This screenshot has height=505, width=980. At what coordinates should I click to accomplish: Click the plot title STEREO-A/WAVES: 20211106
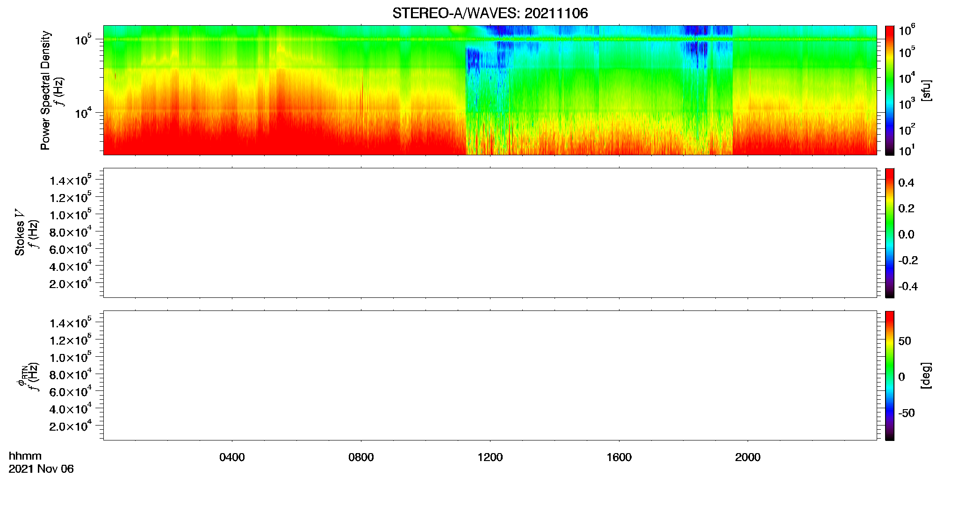click(490, 13)
